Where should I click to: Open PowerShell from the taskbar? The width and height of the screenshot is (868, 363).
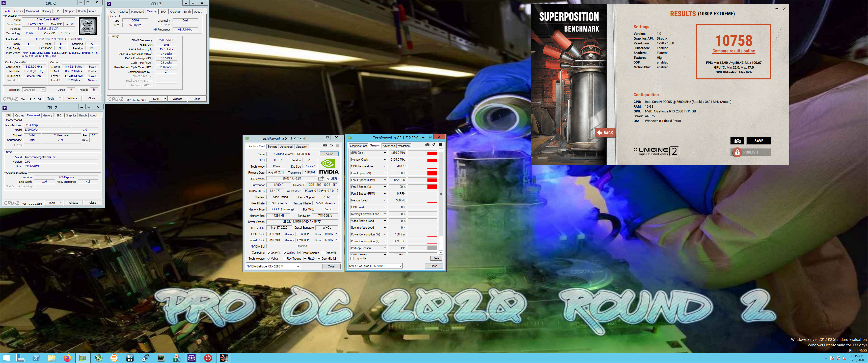click(x=36, y=358)
